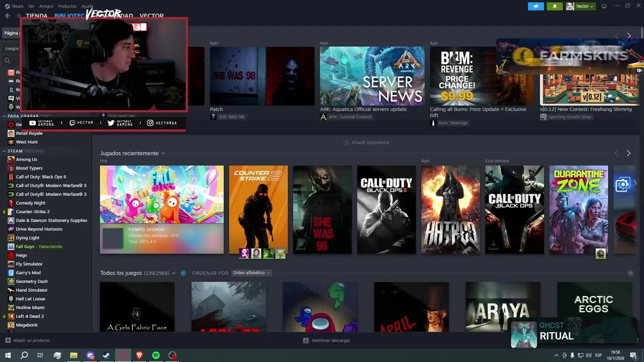Open the Steam announcements megaphone button

pos(536,6)
